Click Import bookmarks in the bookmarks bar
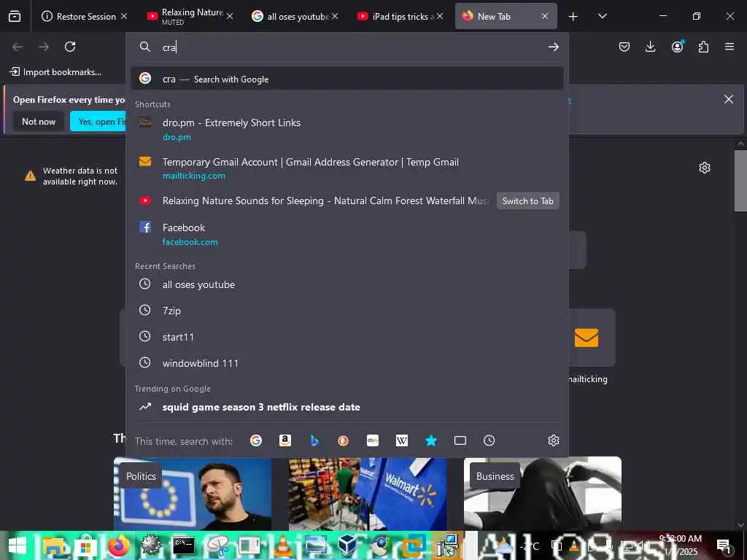Viewport: 747px width, 560px height. point(55,72)
